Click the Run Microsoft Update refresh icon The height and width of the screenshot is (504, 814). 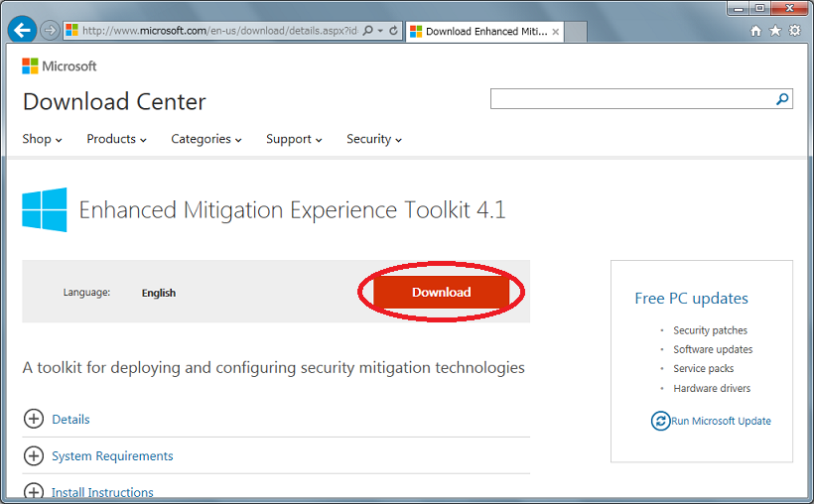pos(660,421)
